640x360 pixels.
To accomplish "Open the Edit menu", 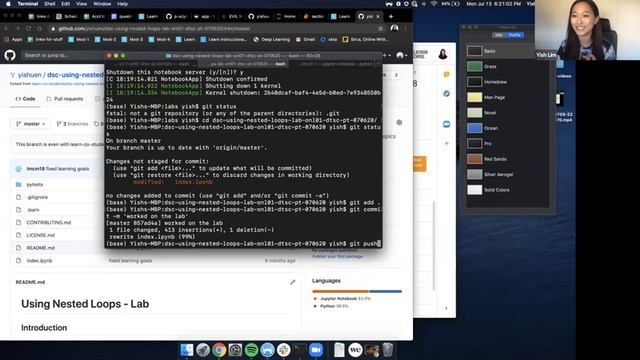I will pos(66,4).
